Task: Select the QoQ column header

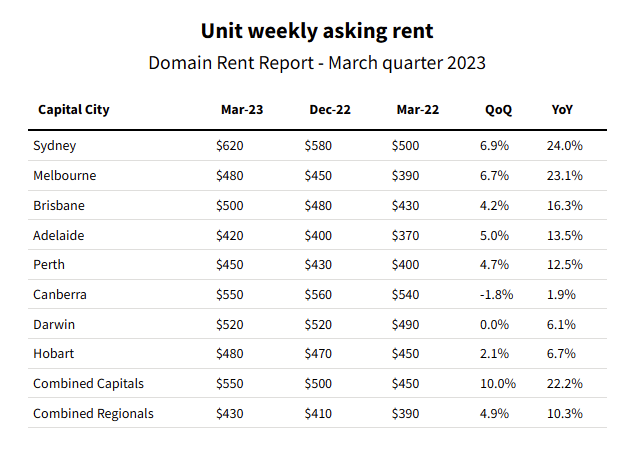Action: 495,109
